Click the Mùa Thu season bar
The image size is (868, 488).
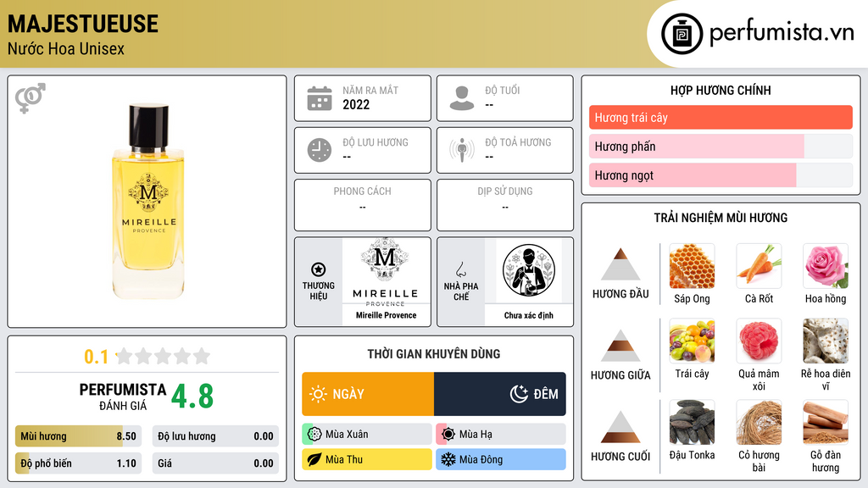click(x=367, y=460)
